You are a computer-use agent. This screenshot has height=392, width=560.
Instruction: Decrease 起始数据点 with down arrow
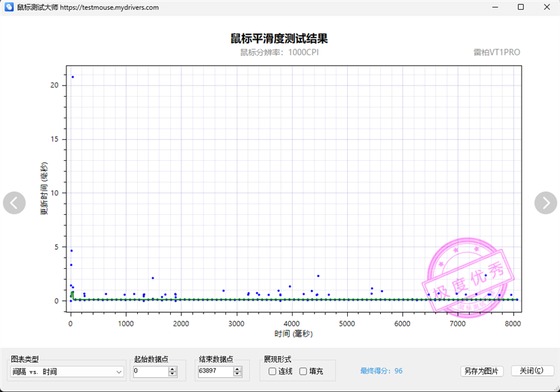click(172, 374)
